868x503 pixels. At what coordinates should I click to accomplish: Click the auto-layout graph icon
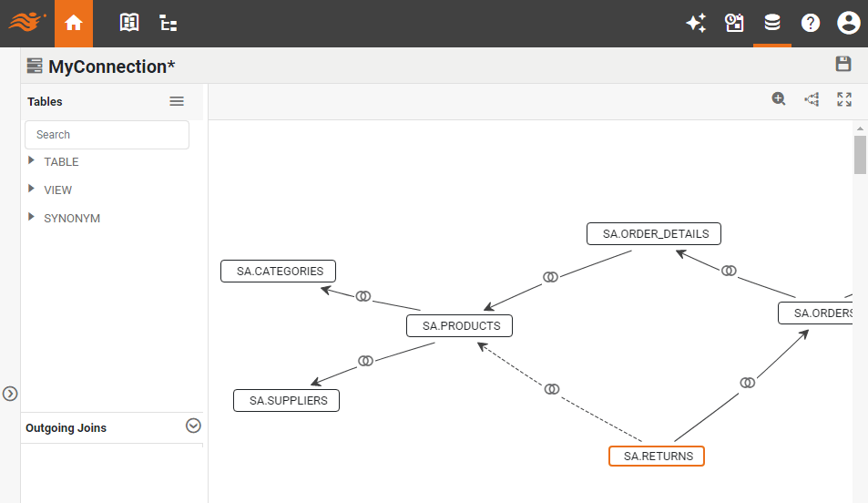tap(812, 99)
